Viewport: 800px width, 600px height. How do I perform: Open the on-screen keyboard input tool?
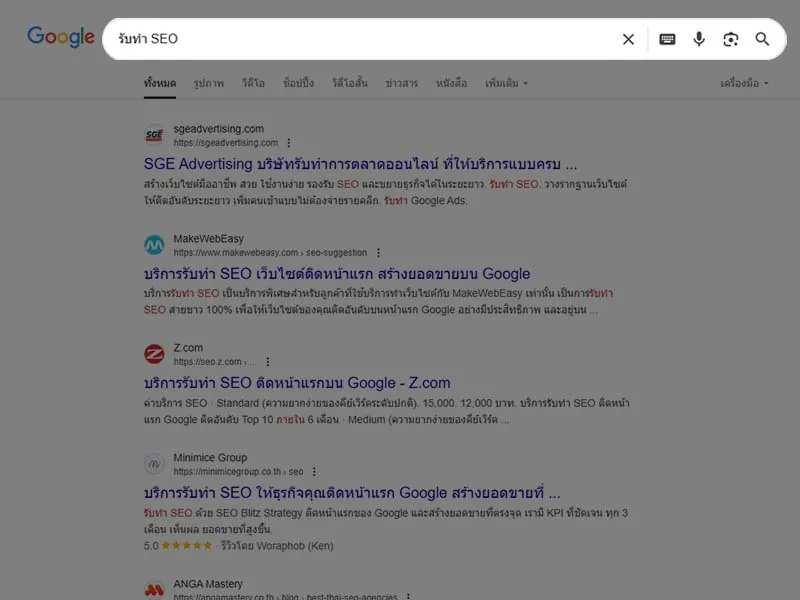[667, 39]
